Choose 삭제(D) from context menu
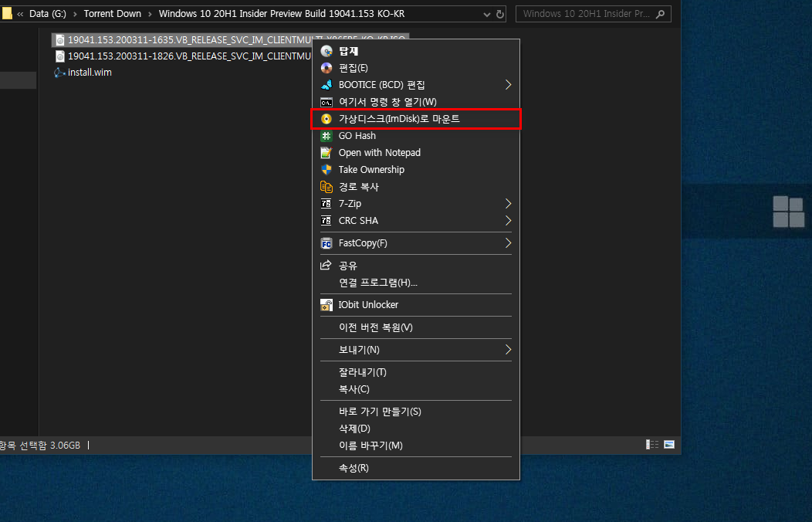This screenshot has width=812, height=522. 416,429
